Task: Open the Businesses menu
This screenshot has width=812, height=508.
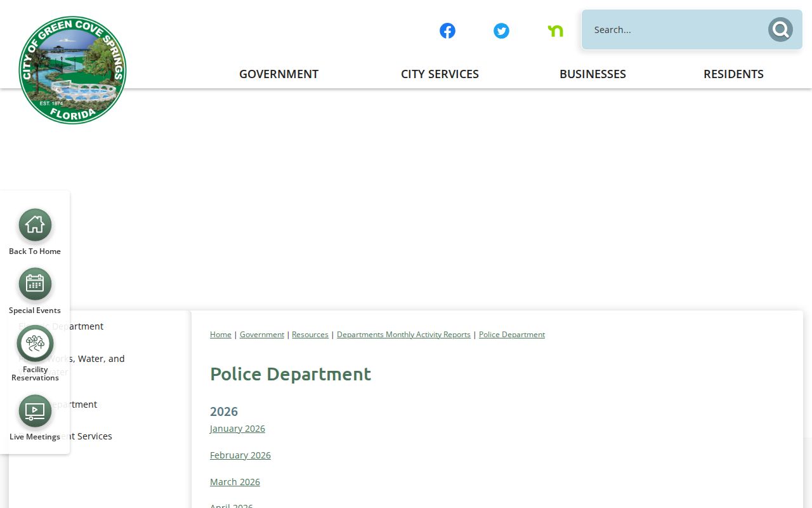Action: (x=593, y=74)
